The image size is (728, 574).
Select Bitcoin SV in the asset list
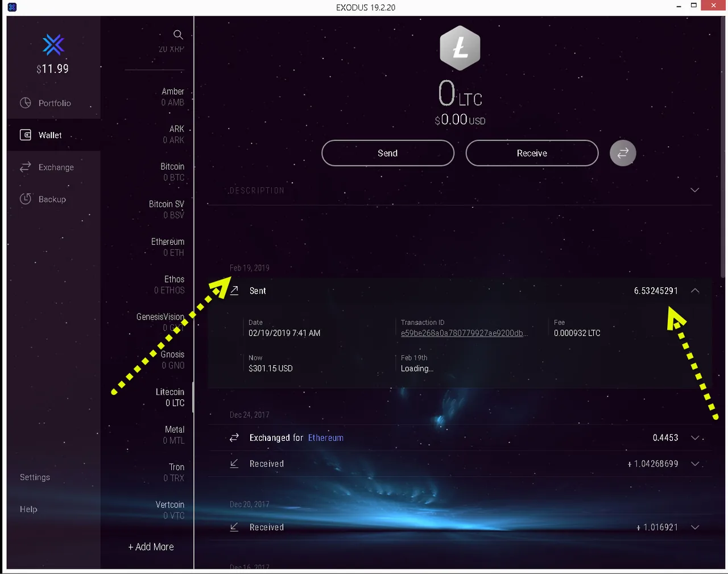tap(166, 209)
